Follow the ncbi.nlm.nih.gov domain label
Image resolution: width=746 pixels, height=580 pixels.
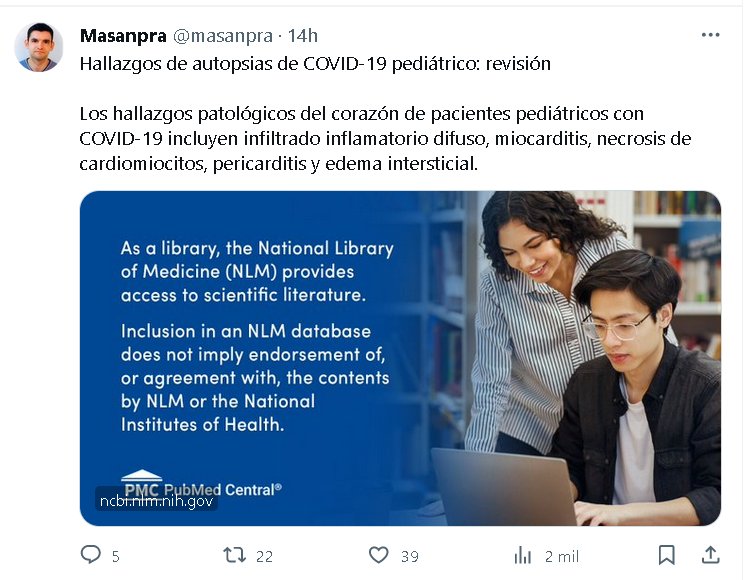pos(157,501)
